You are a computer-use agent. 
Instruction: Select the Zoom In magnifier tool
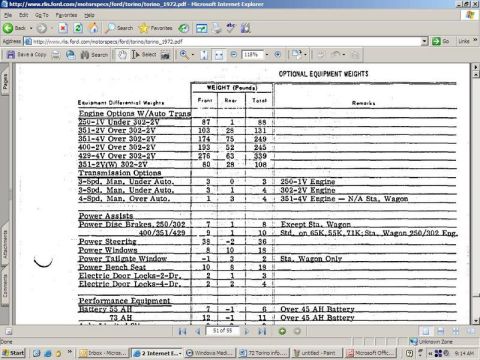coord(184,55)
